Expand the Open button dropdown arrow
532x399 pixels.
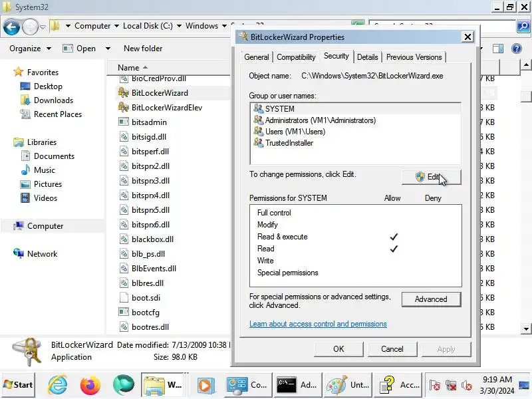[108, 49]
